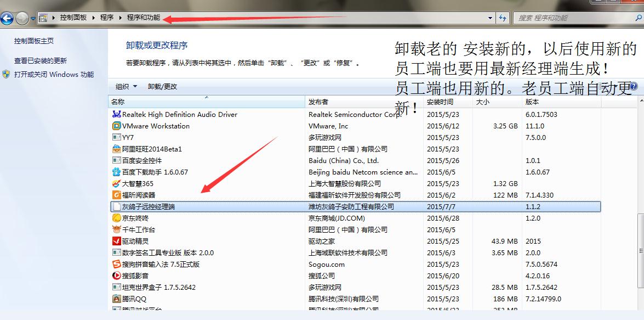Click 程序 in the address breadcrumb
The height and width of the screenshot is (320, 644).
point(107,18)
